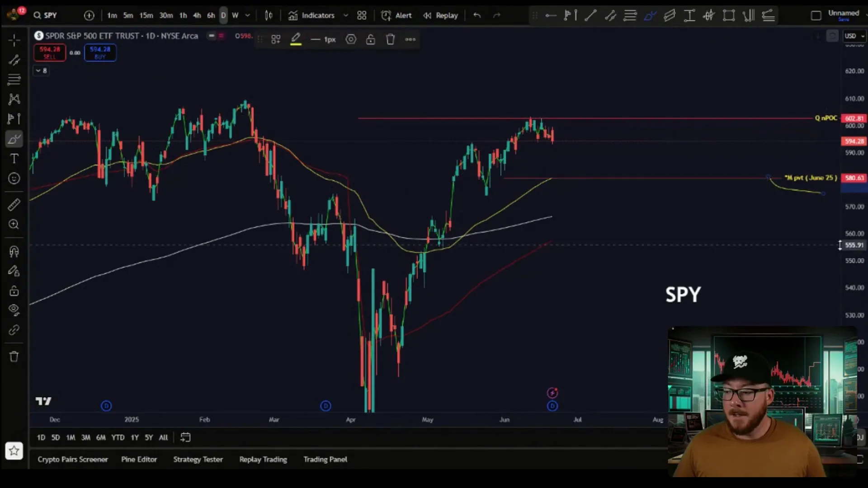Switch to 1m timeframe
This screenshot has height=488, width=868.
[x=112, y=15]
